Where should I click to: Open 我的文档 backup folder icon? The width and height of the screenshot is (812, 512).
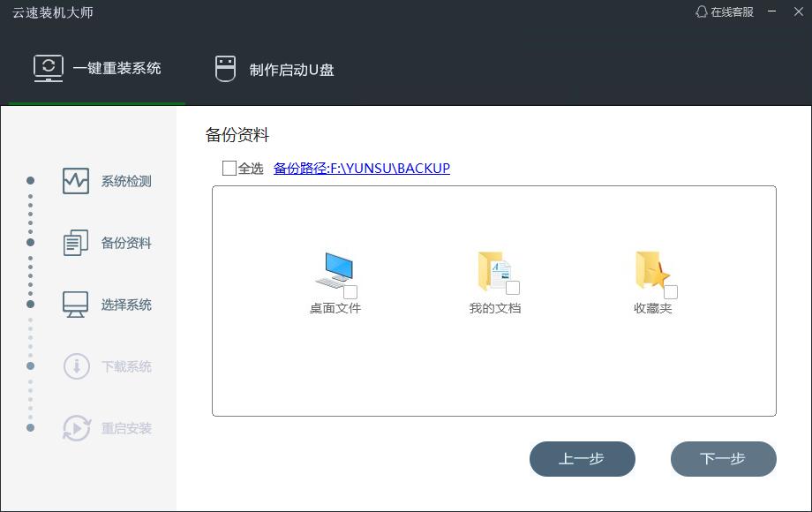(490, 269)
